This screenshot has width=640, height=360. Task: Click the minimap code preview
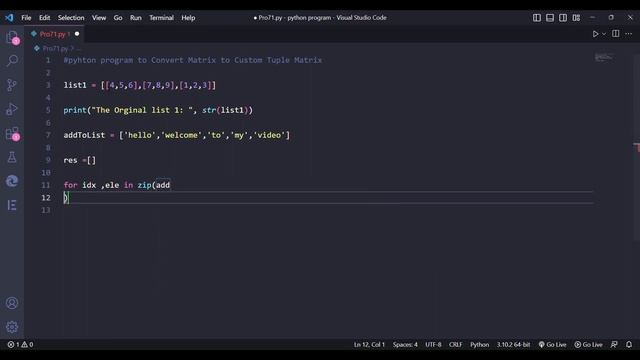[x=603, y=58]
